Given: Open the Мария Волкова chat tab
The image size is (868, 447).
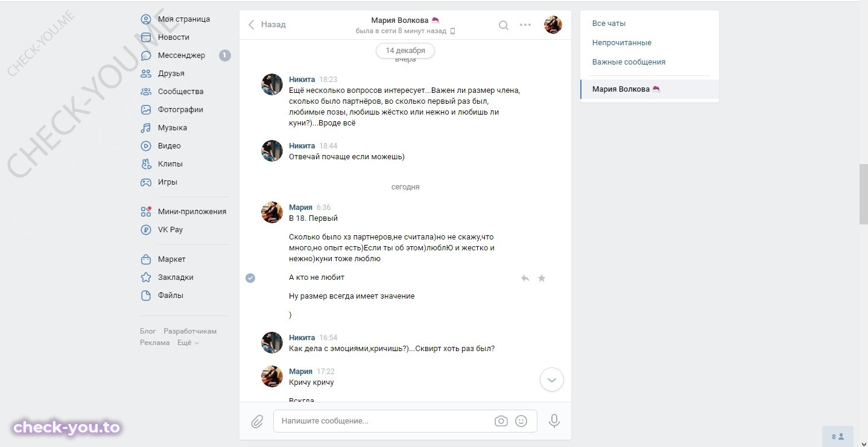Looking at the screenshot, I should (x=650, y=89).
